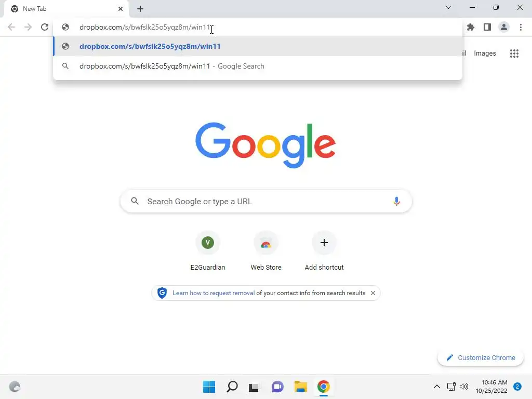Image resolution: width=532 pixels, height=399 pixels.
Task: Open the tab search dropdown chevron
Action: (x=448, y=7)
